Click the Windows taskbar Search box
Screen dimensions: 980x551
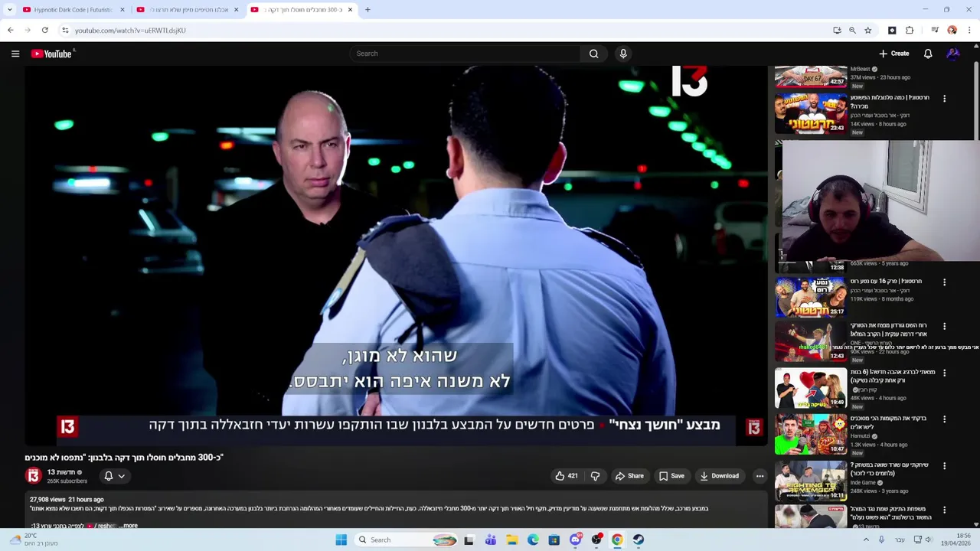click(x=407, y=540)
